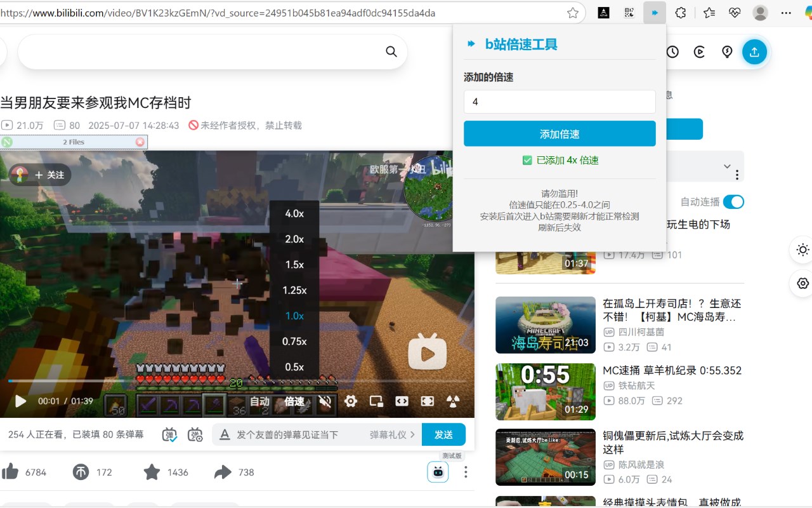Follow the uploader with 关注 button

[49, 175]
